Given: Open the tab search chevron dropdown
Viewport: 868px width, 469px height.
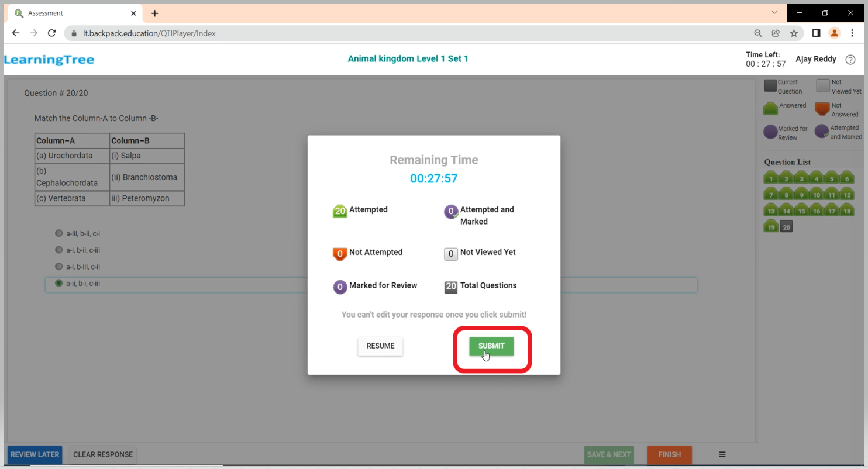Looking at the screenshot, I should [x=774, y=12].
